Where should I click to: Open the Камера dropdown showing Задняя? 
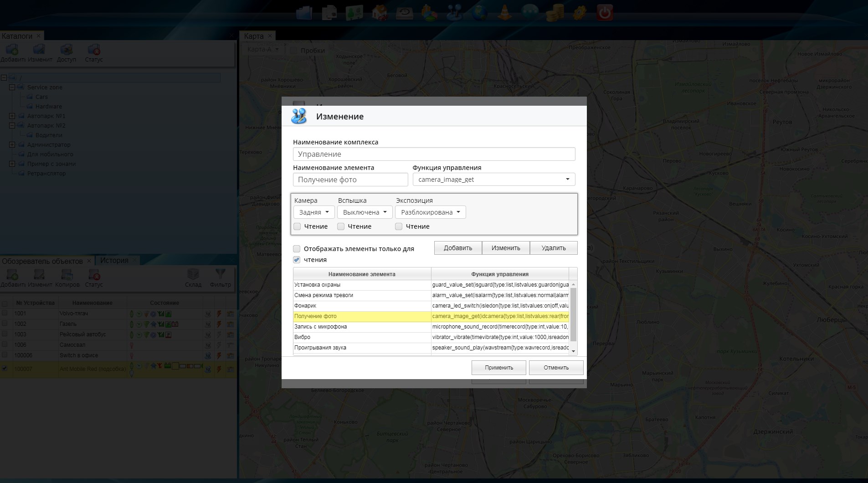(x=314, y=212)
